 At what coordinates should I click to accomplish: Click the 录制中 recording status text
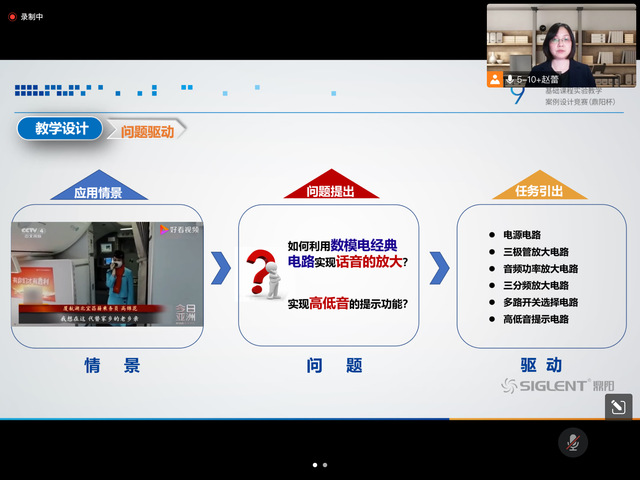tap(35, 17)
